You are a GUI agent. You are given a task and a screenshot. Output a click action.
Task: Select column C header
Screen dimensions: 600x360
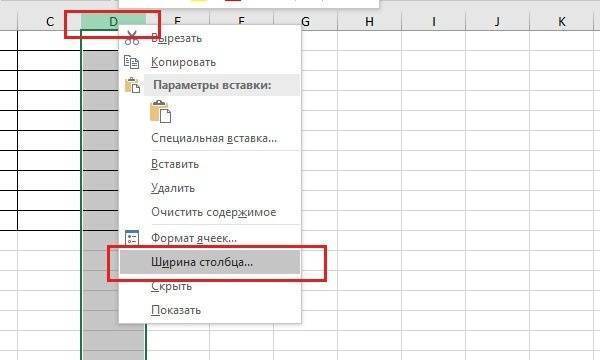49,21
